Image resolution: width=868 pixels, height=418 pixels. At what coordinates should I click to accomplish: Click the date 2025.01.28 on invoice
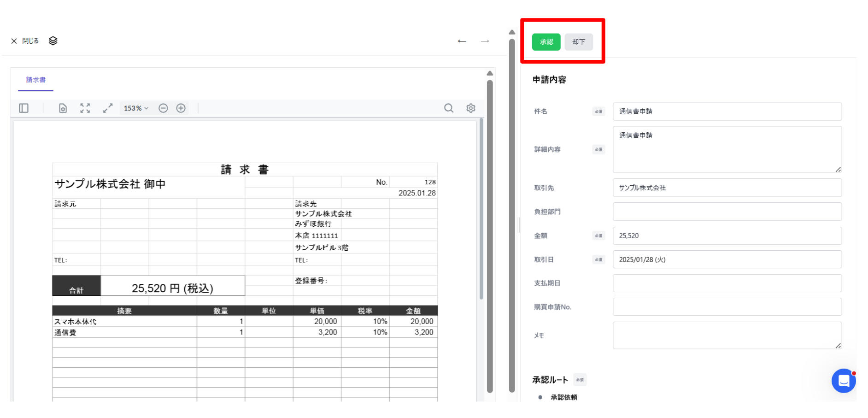click(417, 193)
